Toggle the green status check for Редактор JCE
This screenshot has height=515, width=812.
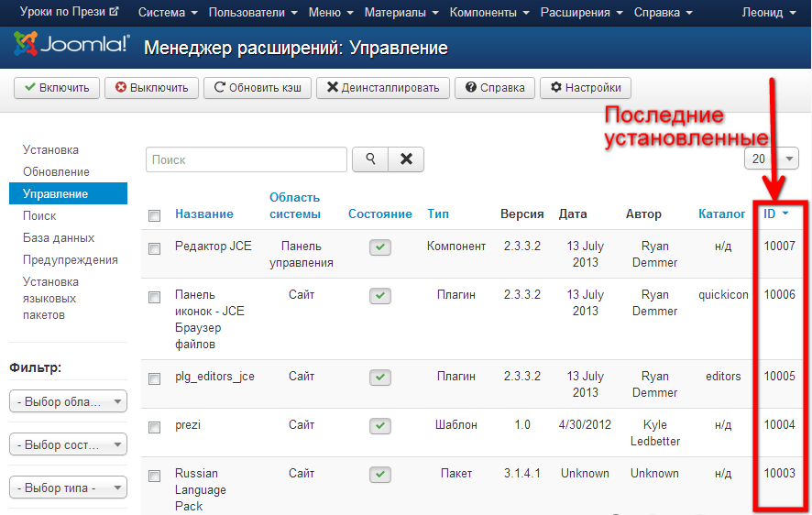click(380, 247)
